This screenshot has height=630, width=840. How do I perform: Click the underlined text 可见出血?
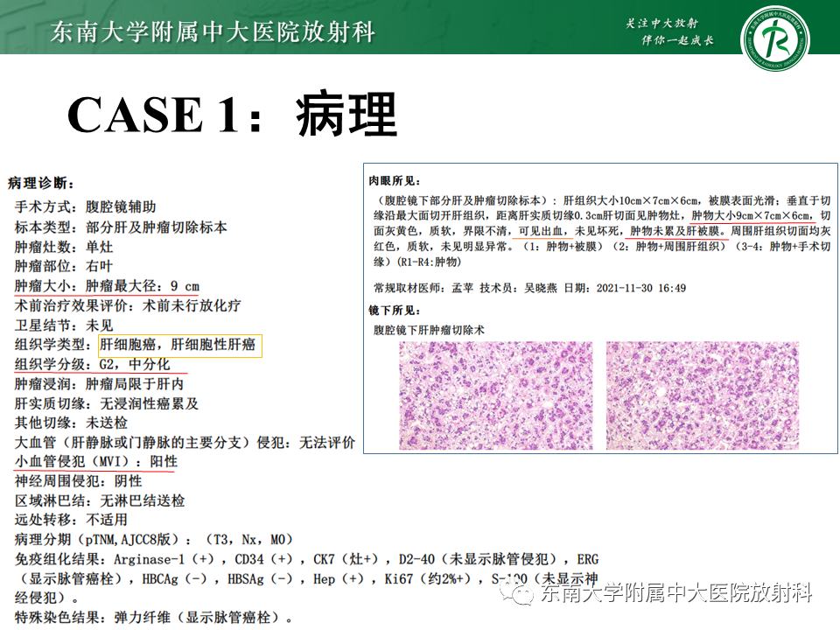coord(541,231)
